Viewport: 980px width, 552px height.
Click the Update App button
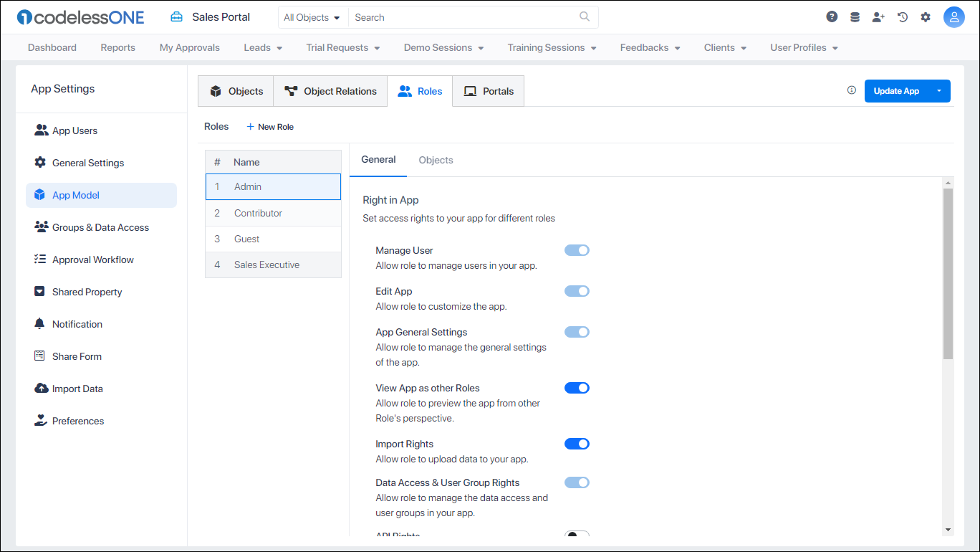point(896,91)
